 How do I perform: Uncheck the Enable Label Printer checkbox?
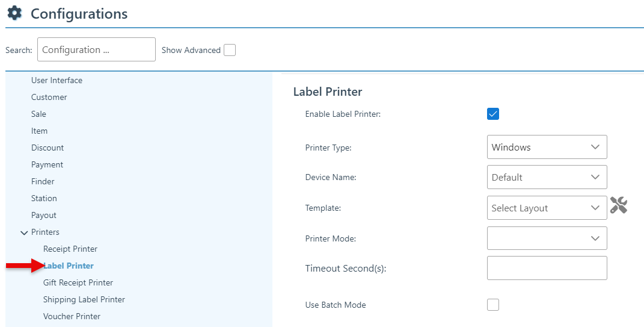point(493,114)
